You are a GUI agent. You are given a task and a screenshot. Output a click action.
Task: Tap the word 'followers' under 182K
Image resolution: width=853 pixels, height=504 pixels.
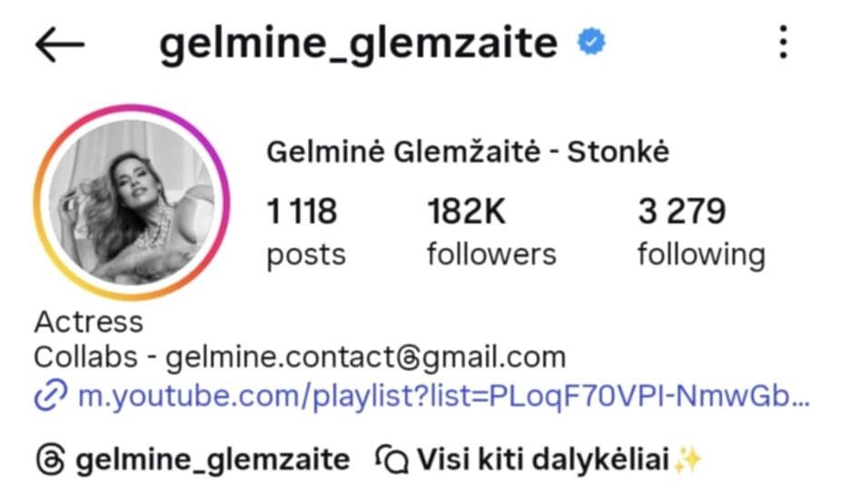(x=491, y=254)
